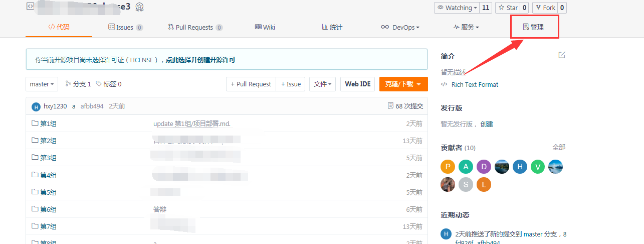Open the 管理 settings tab
644x244 pixels.
pyautogui.click(x=533, y=27)
